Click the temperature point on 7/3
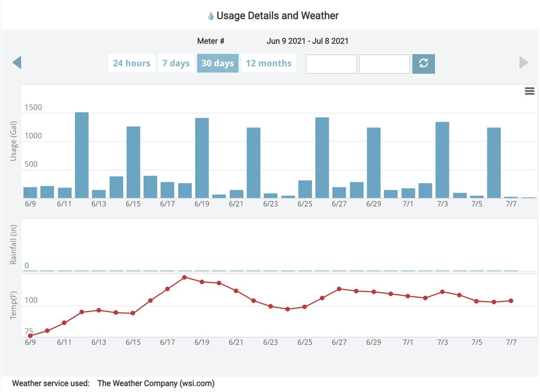This screenshot has height=392, width=540. (x=441, y=292)
